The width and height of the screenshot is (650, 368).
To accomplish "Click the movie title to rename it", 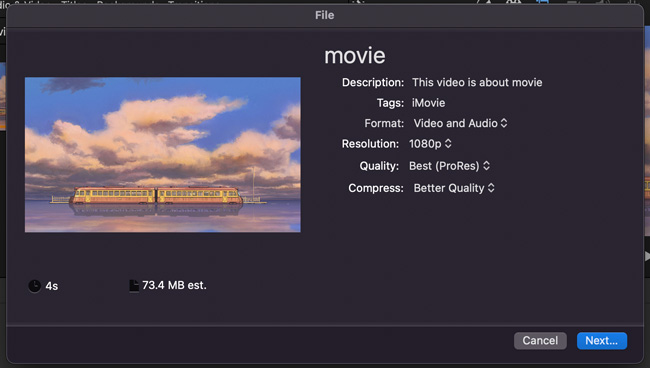I will (x=355, y=56).
